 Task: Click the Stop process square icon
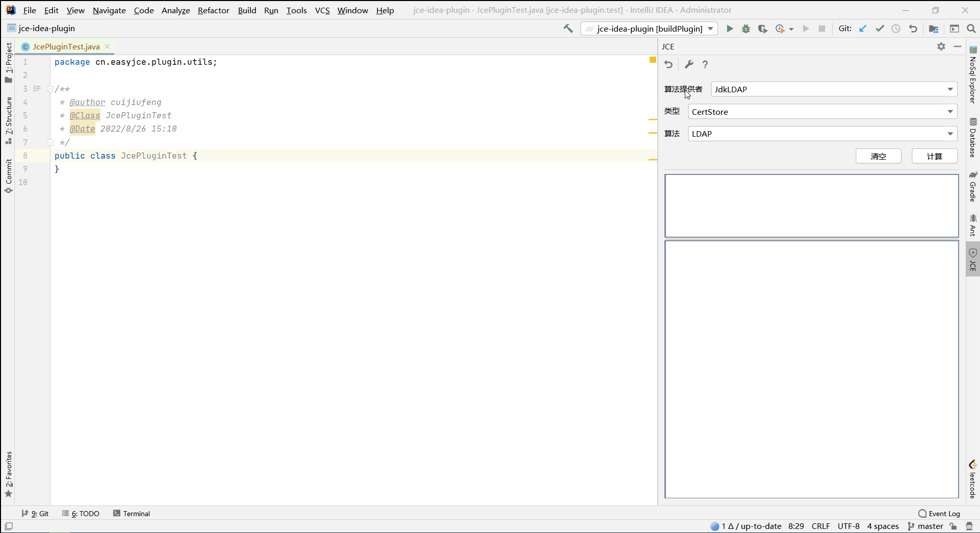[822, 29]
